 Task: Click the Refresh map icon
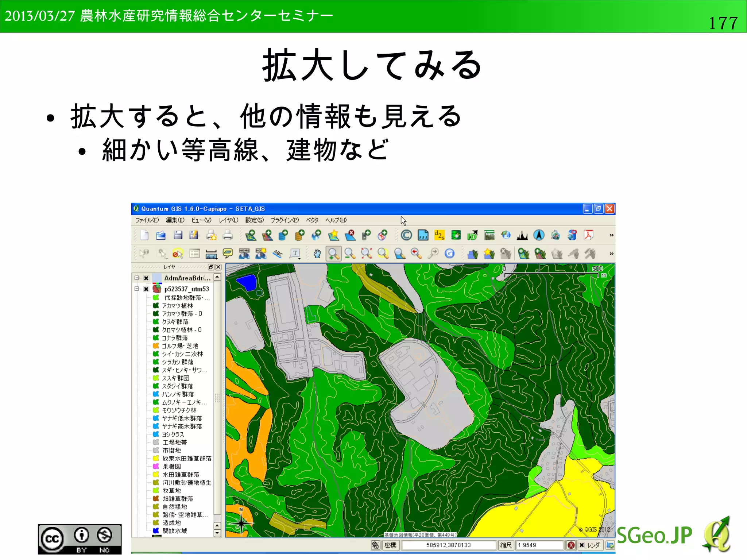(449, 254)
